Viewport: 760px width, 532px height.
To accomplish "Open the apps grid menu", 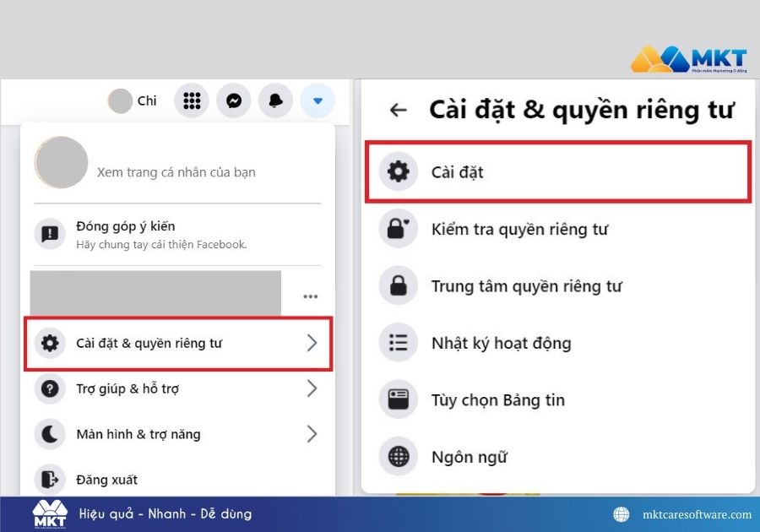I will click(x=191, y=100).
